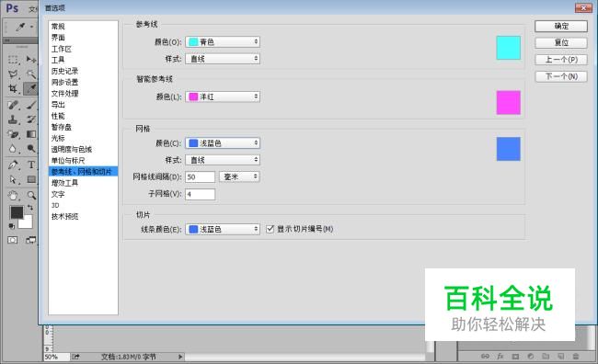Viewport: 598px width, 364px height.
Task: Open 网格 颜色 dropdown showing 浅蓝色
Action: coord(223,142)
